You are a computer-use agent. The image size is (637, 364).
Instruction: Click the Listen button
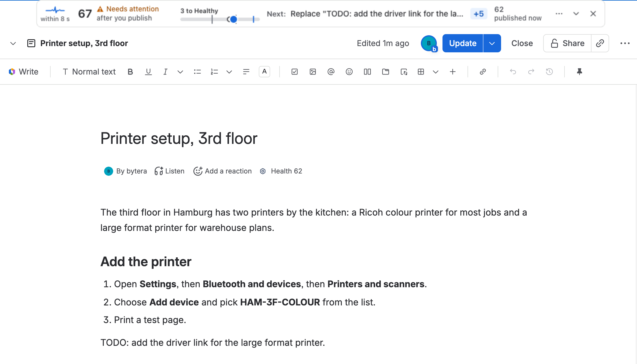[x=169, y=171]
